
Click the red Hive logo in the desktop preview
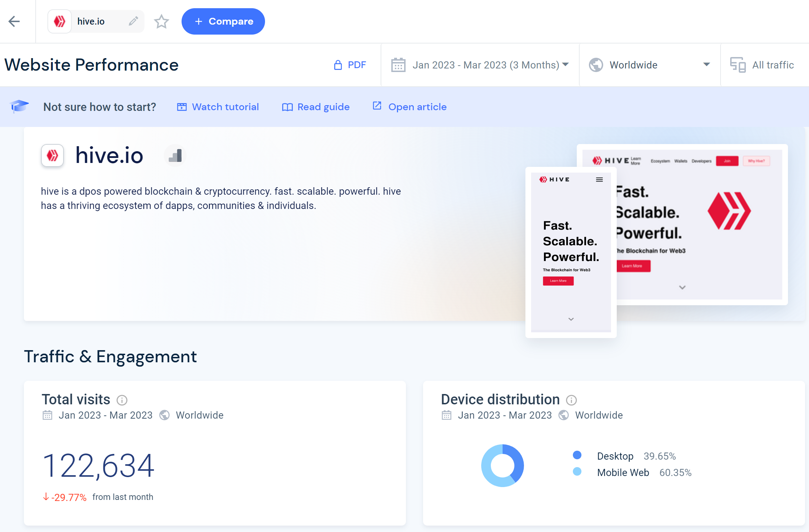click(729, 211)
